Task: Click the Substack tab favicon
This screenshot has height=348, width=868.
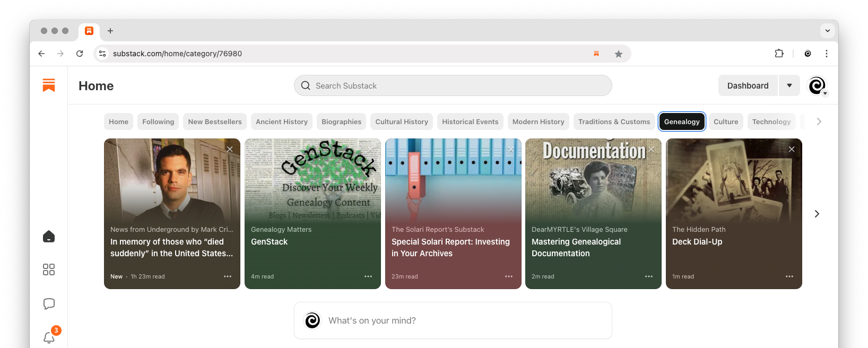Action: point(89,31)
